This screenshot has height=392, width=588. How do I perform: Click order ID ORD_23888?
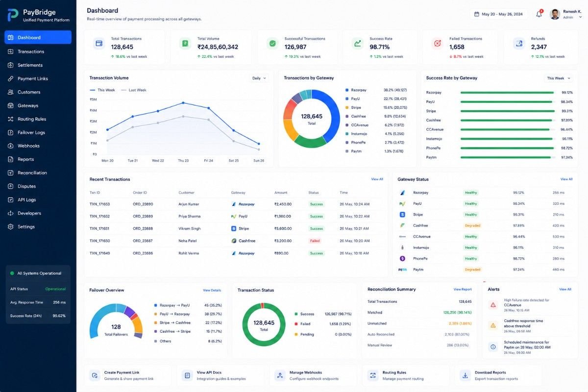click(143, 229)
